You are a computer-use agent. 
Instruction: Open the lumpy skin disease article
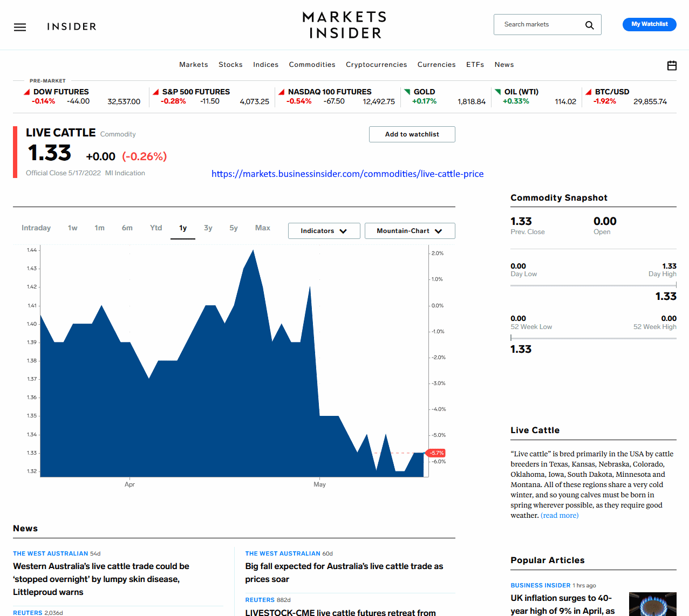[x=102, y=579]
